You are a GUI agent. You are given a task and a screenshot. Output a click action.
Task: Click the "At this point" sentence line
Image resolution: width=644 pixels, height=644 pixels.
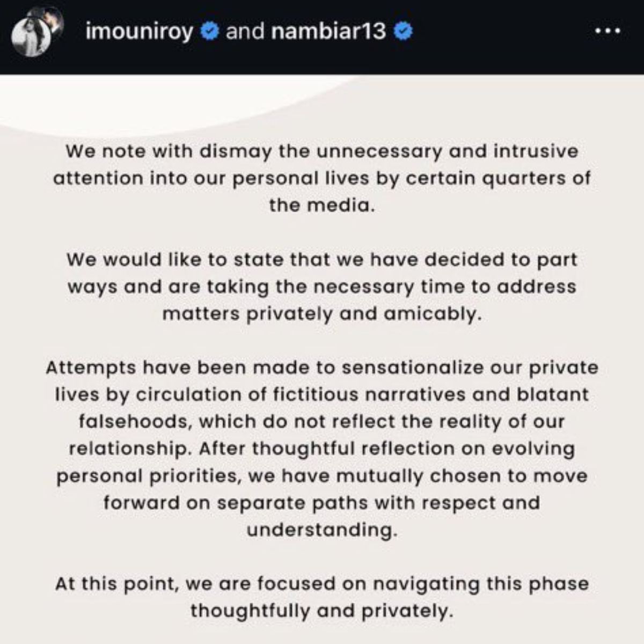click(x=322, y=584)
